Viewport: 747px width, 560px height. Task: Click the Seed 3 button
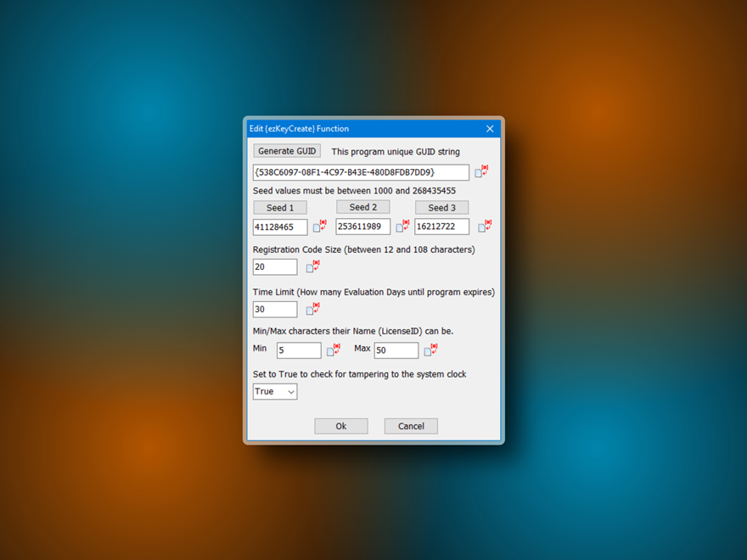click(x=441, y=208)
